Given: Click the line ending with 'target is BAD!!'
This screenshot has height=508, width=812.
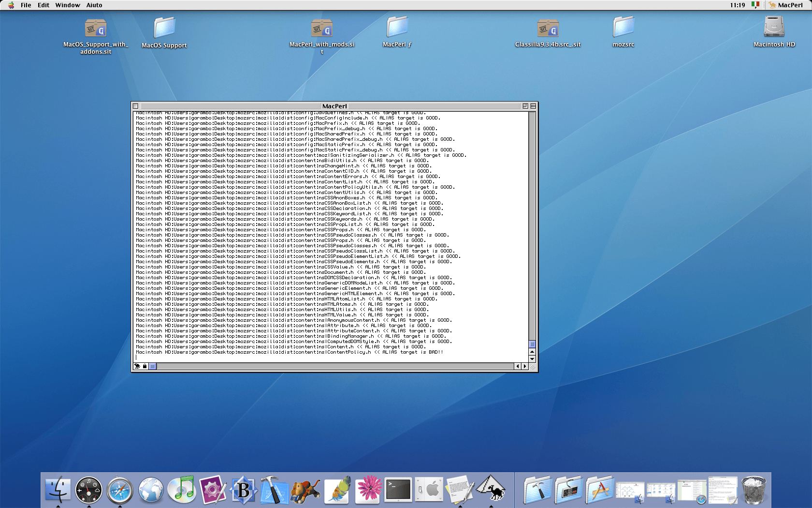Looking at the screenshot, I should pyautogui.click(x=289, y=352).
